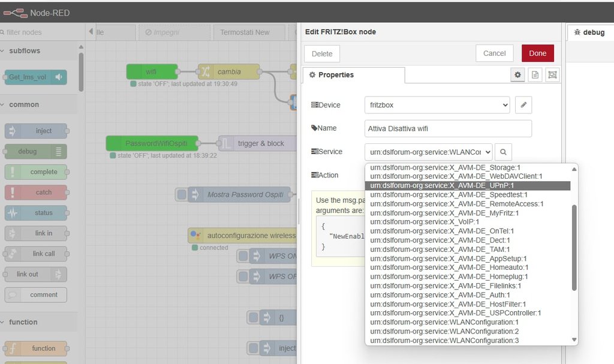This screenshot has width=614, height=364.
Task: Select WLANConfiguration:3 in service list
Action: click(x=468, y=341)
